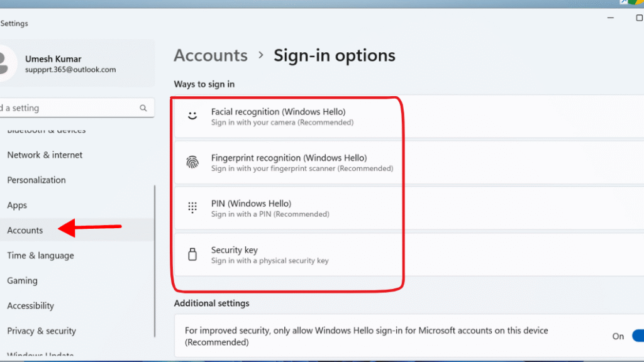Click the security key USB icon
644x362 pixels.
[x=192, y=254]
